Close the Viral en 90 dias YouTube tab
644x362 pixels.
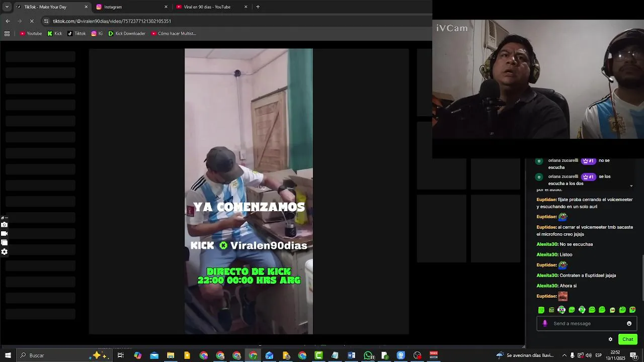click(x=246, y=7)
